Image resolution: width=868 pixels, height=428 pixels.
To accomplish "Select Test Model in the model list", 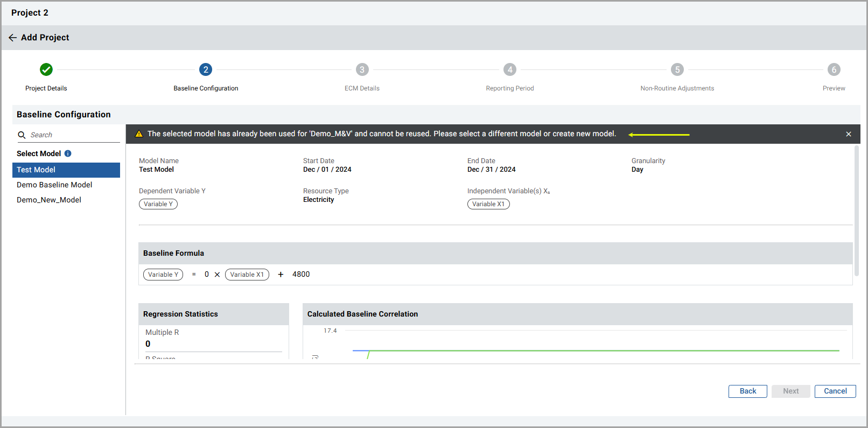I will 66,170.
